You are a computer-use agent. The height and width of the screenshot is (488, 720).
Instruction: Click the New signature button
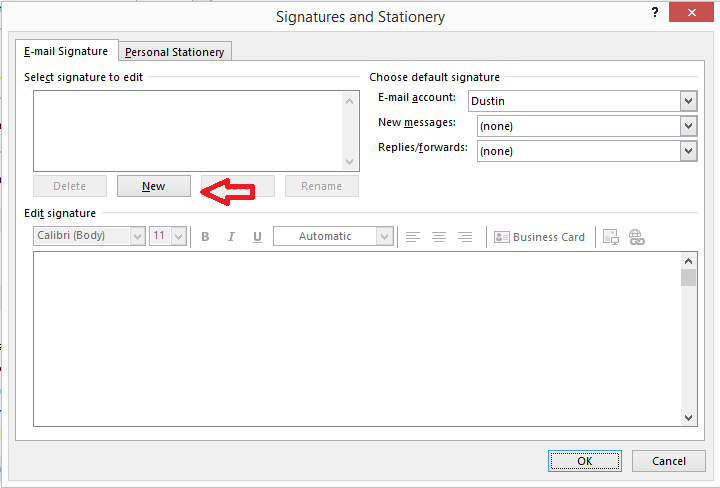click(153, 186)
